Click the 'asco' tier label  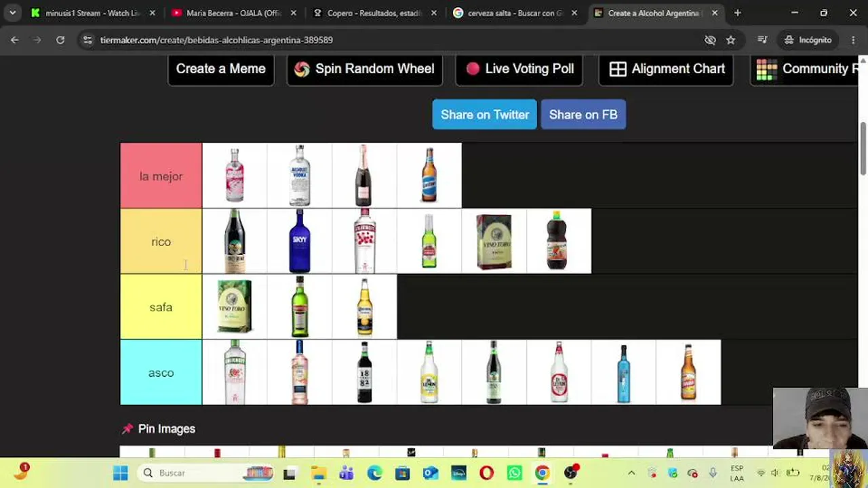click(161, 373)
